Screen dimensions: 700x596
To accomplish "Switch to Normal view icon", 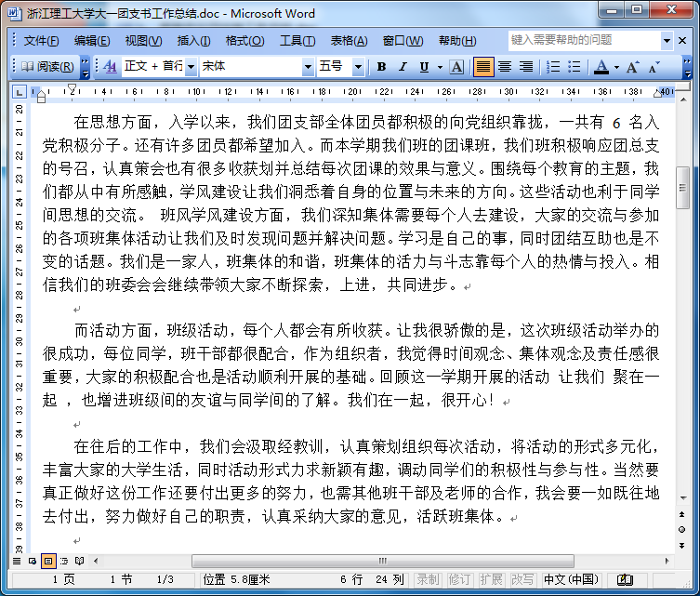I will coord(17,562).
